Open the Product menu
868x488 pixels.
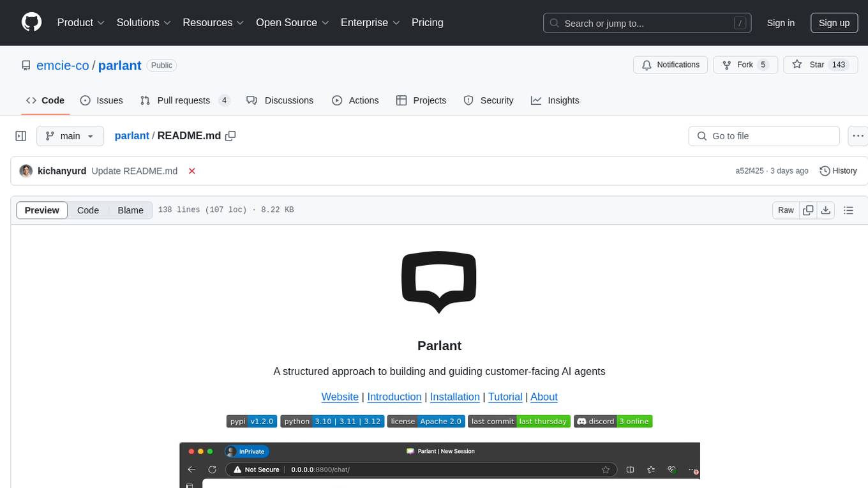pyautogui.click(x=80, y=22)
